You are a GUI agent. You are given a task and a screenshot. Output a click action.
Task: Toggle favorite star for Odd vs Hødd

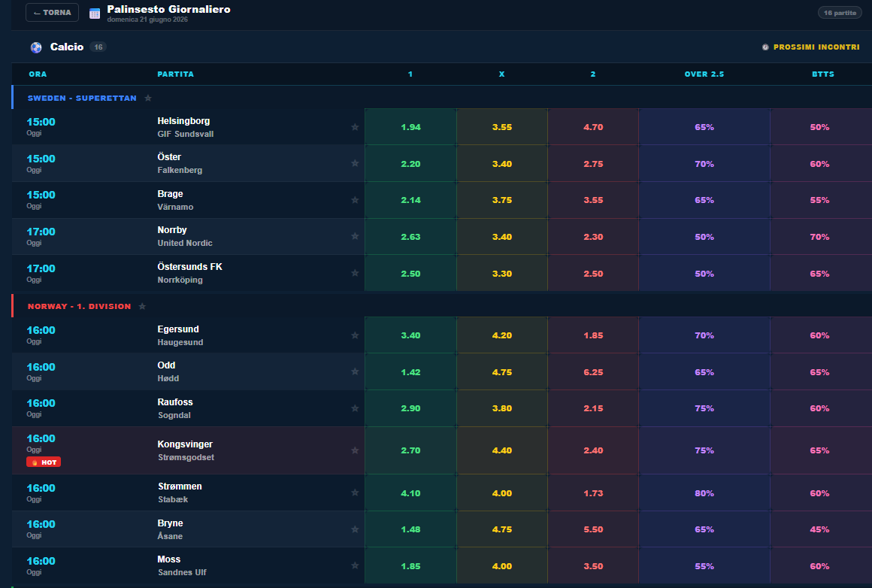pyautogui.click(x=355, y=371)
